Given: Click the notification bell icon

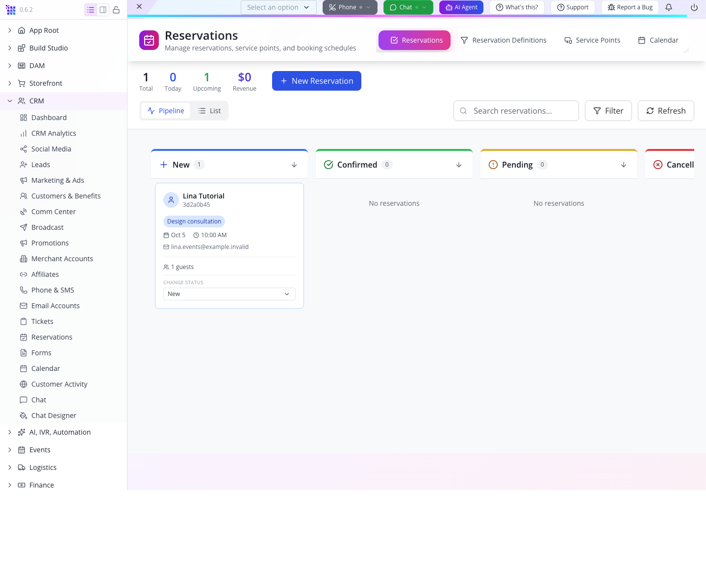Looking at the screenshot, I should pos(669,7).
